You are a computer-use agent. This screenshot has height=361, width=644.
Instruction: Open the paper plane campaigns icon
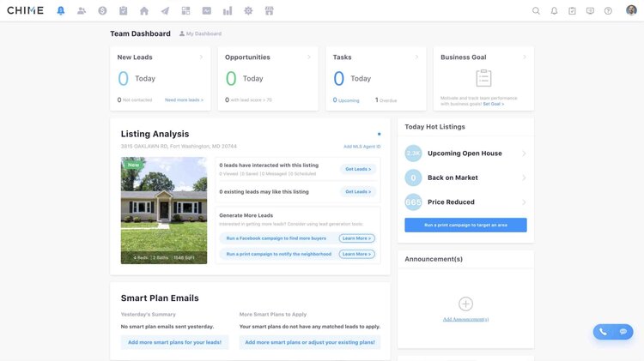165,10
